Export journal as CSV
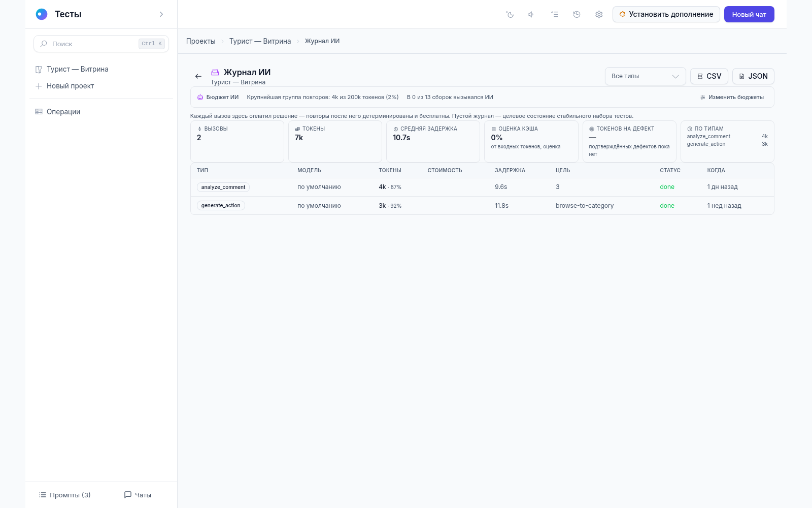812x508 pixels. tap(709, 76)
